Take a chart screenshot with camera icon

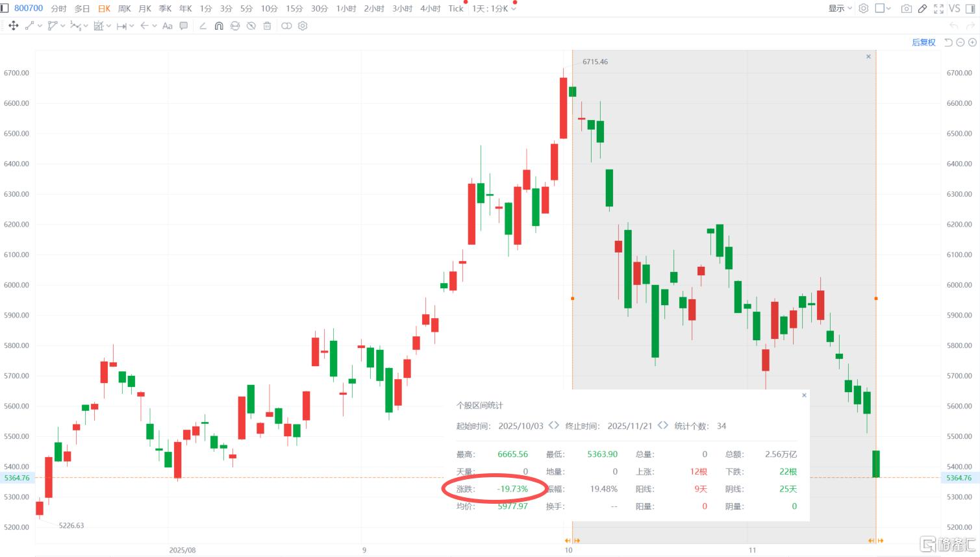tap(906, 8)
